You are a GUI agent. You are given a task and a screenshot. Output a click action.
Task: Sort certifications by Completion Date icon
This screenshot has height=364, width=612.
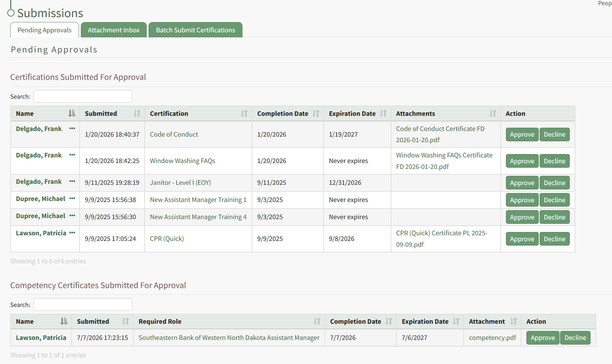[x=316, y=114]
